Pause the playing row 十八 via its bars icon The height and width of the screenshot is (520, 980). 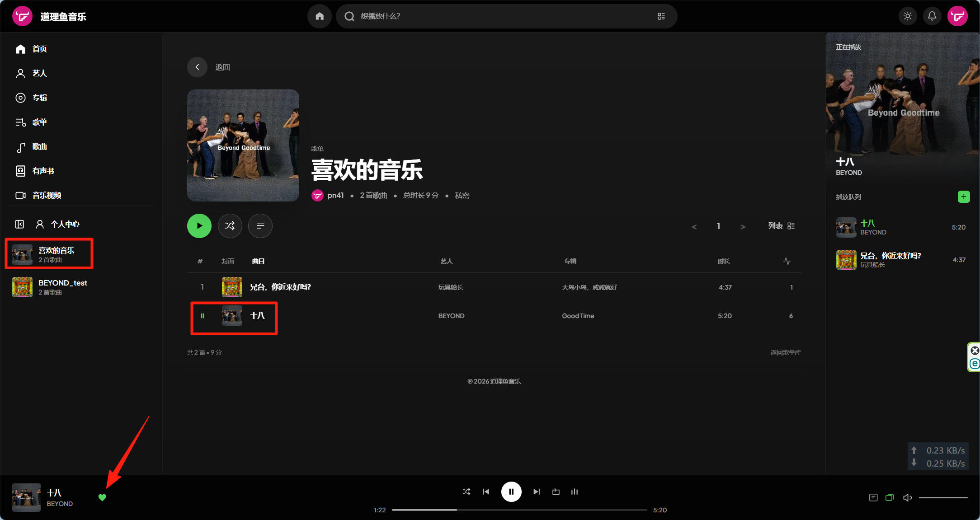(203, 316)
